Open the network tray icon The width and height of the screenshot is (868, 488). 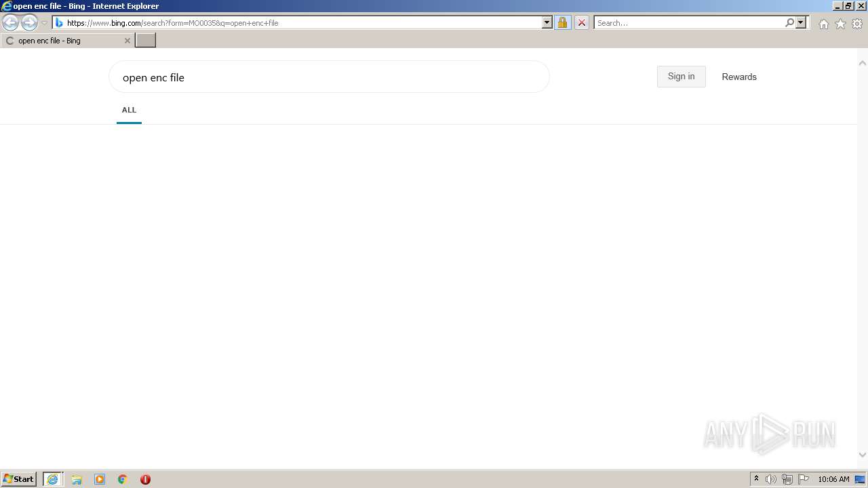click(787, 479)
